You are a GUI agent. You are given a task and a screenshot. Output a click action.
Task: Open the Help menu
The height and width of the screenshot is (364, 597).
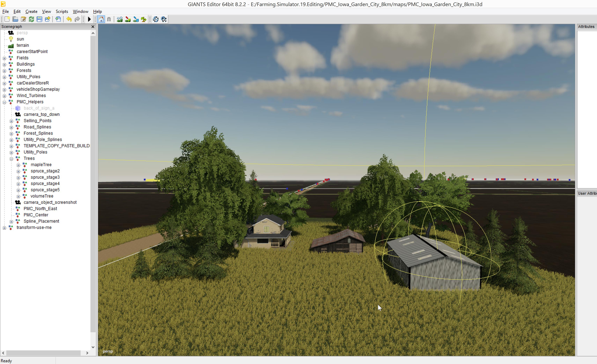(97, 11)
